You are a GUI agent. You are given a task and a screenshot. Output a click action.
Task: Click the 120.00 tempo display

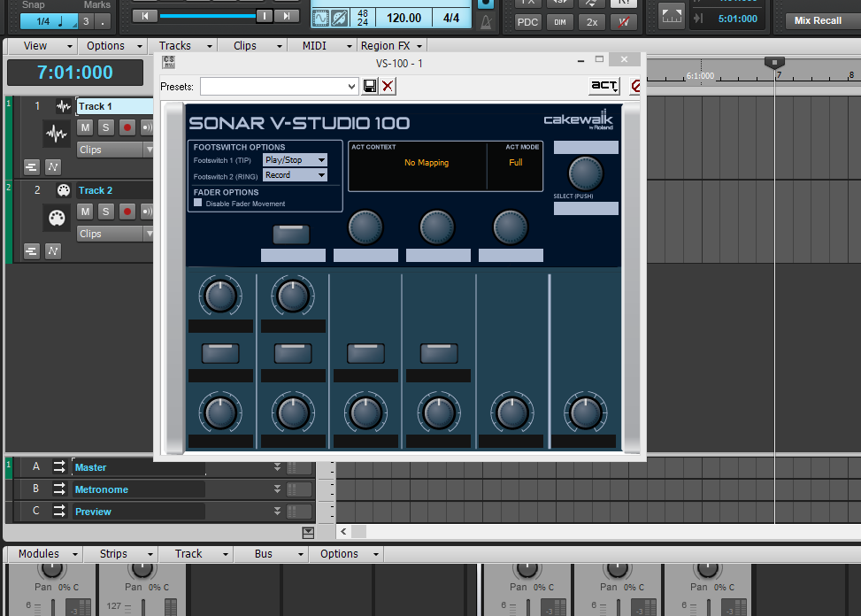404,18
